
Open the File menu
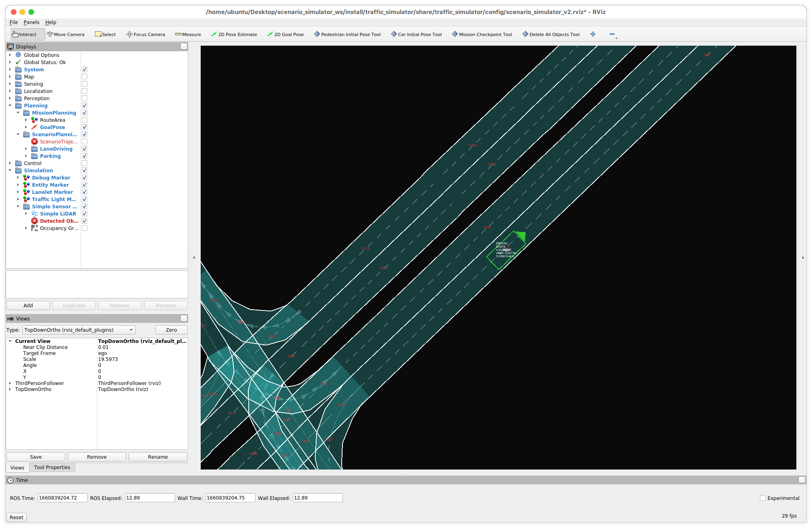[12, 22]
